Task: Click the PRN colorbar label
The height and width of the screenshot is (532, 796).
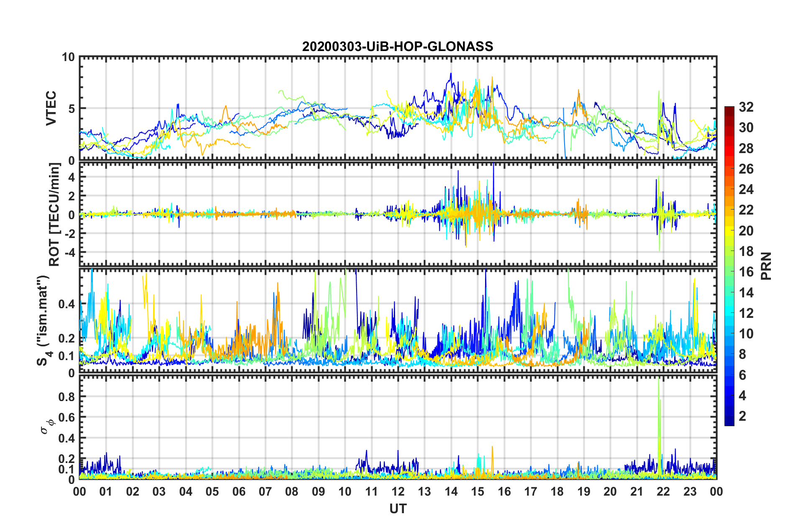Action: pos(766,266)
